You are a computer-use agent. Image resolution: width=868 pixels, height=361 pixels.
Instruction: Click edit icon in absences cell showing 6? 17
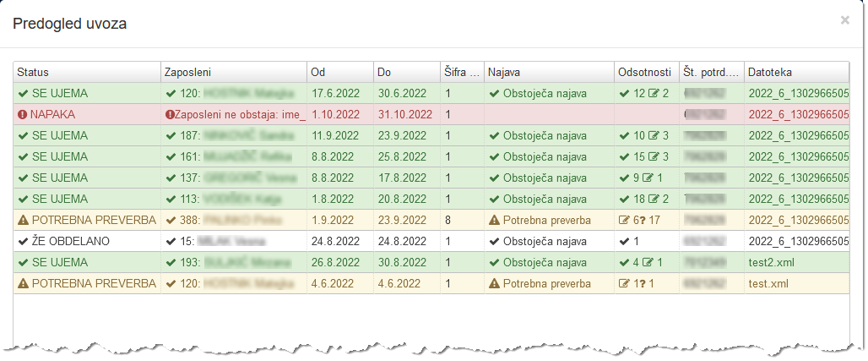tap(624, 220)
